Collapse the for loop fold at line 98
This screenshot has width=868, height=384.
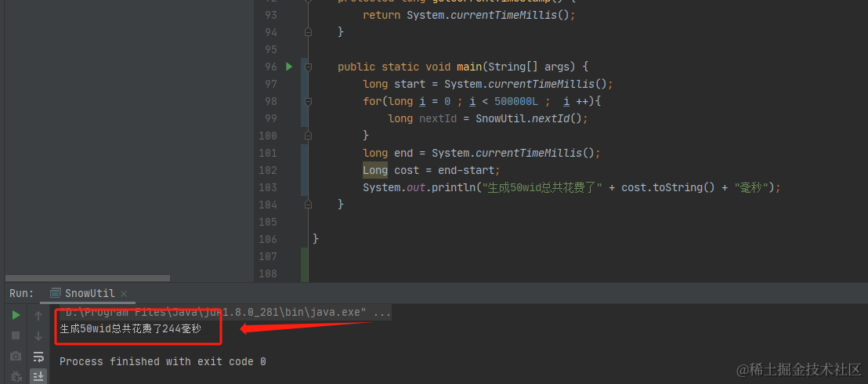point(309,101)
